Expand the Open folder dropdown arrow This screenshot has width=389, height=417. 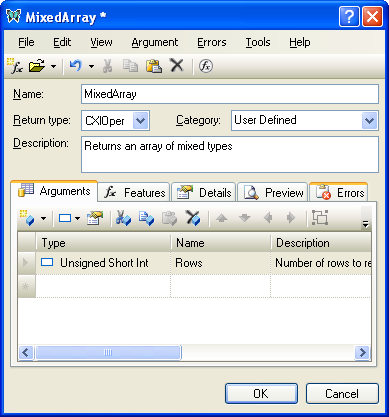pyautogui.click(x=53, y=66)
